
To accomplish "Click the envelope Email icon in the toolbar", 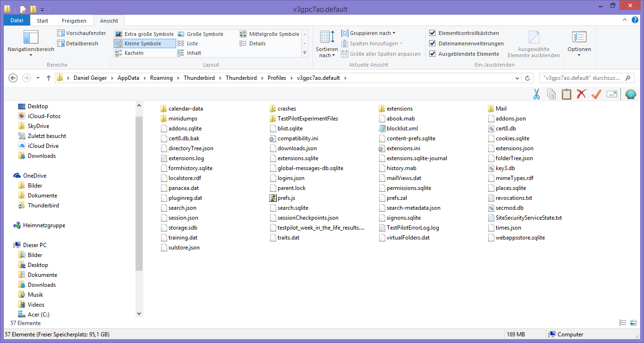I will [612, 94].
